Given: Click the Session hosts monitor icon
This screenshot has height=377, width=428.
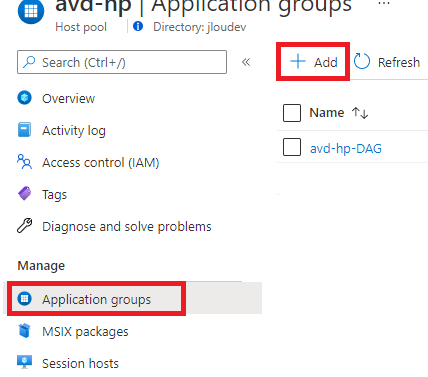Looking at the screenshot, I should click(x=24, y=362).
